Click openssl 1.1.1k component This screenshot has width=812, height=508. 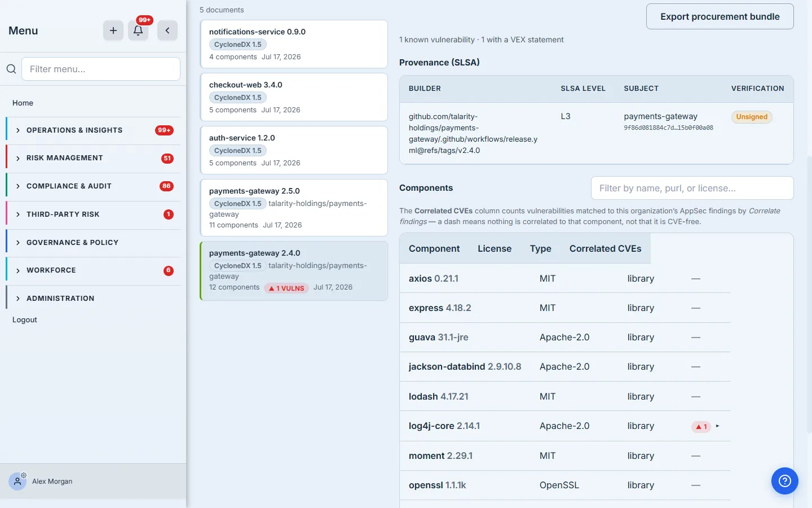(x=438, y=485)
